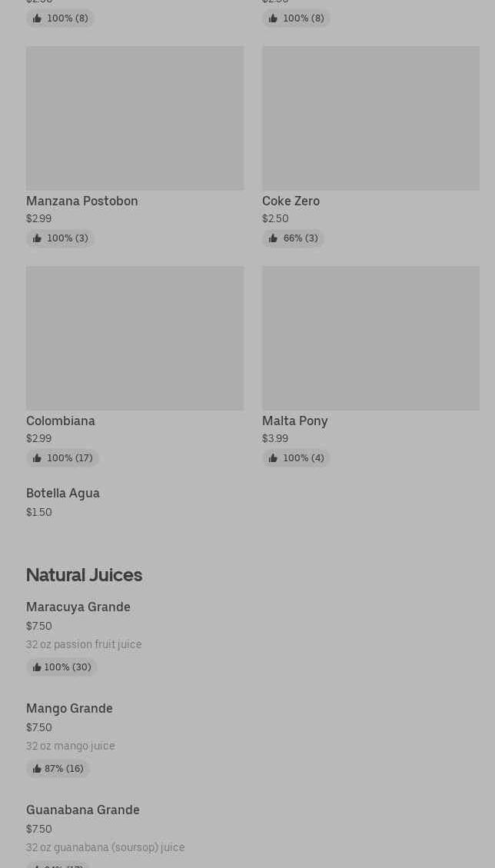Click thumbs-up icon under Colombiana price

coord(37,458)
